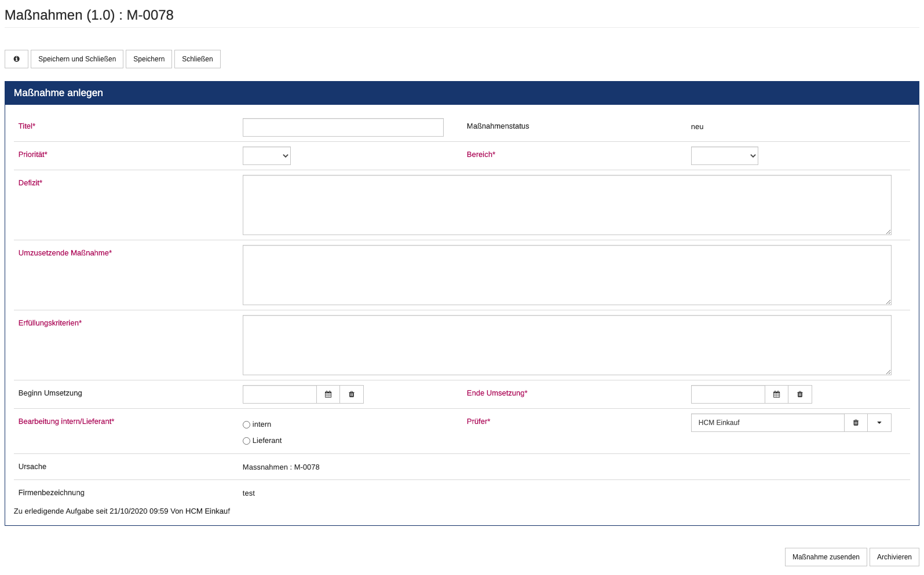
Task: Clear Beginn Umsetzung date with trash icon
Action: (x=352, y=394)
